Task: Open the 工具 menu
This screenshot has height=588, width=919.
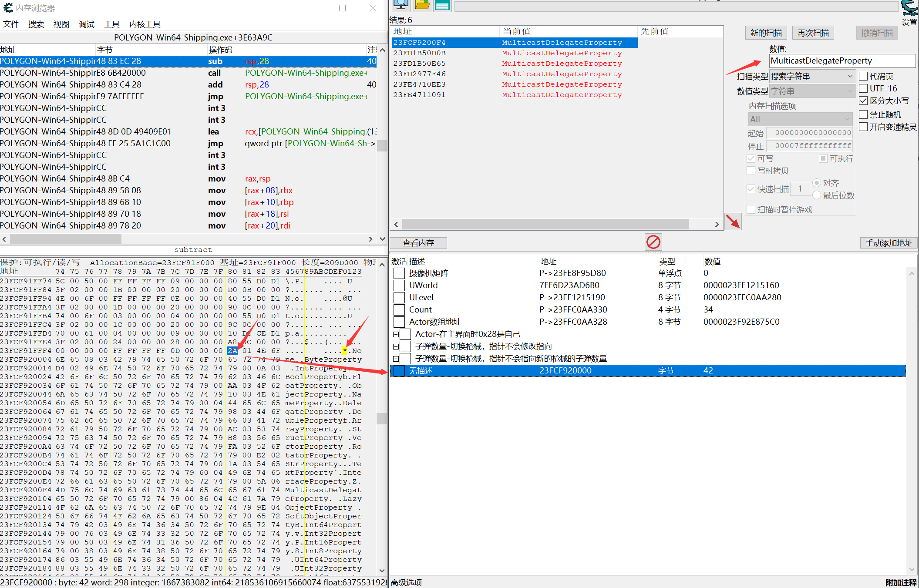Action: 112,24
